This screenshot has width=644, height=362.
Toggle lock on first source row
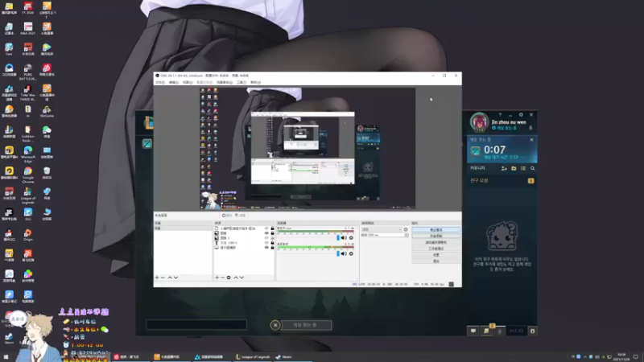coord(272,228)
